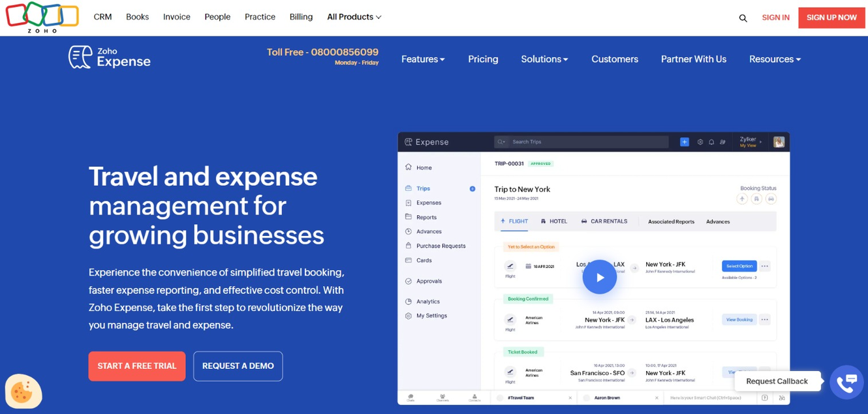Open the settings gear in Expense header
The height and width of the screenshot is (414, 868).
pos(700,141)
